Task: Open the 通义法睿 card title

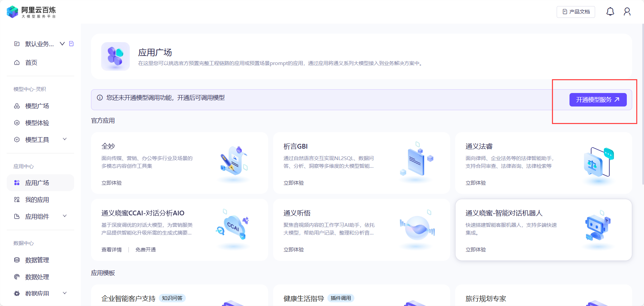Action: click(479, 146)
